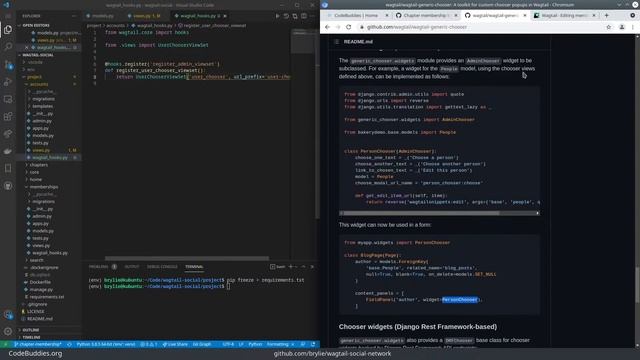Click the remote indicator in status bar
This screenshot has width=640, height=360.
tap(5, 344)
